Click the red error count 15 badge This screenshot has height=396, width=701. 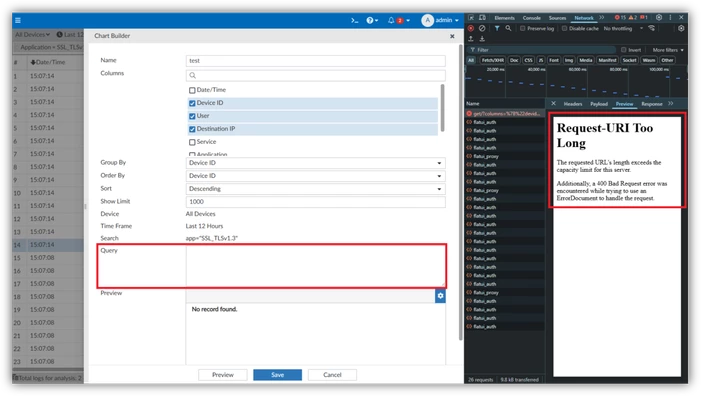coord(620,17)
